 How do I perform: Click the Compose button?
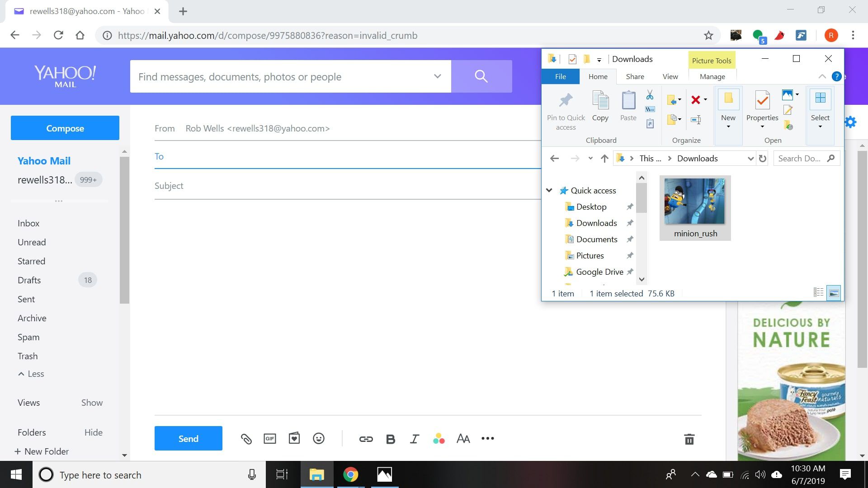tap(65, 128)
